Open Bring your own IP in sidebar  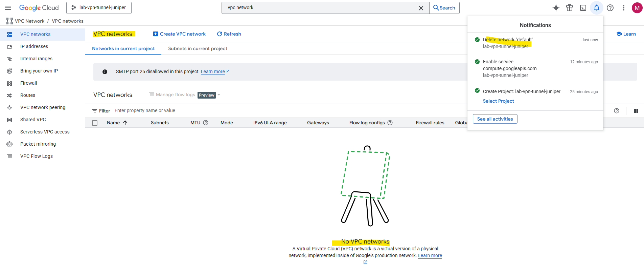pyautogui.click(x=42, y=71)
